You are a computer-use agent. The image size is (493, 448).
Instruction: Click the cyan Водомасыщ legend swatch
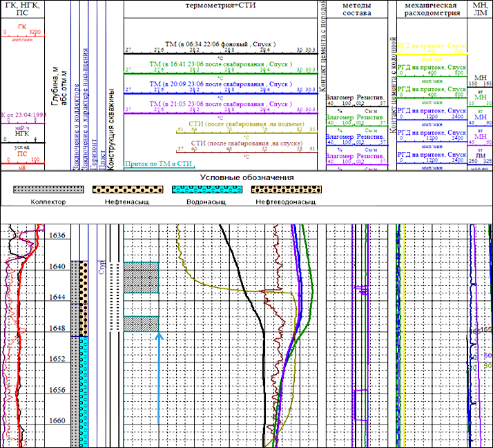click(208, 189)
